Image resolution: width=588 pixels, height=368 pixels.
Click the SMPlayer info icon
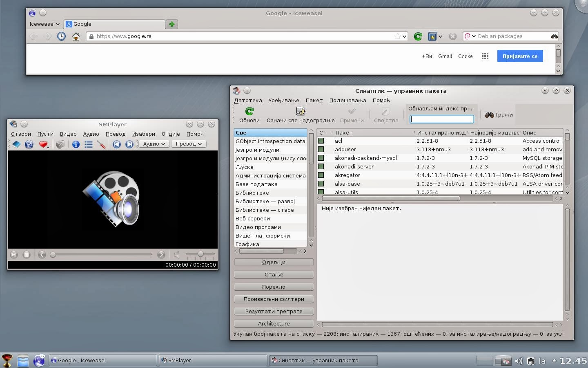(x=76, y=144)
